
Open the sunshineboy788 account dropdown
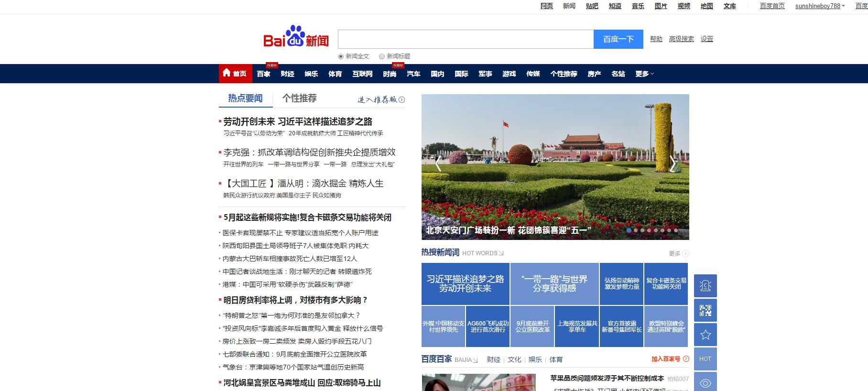pos(820,6)
